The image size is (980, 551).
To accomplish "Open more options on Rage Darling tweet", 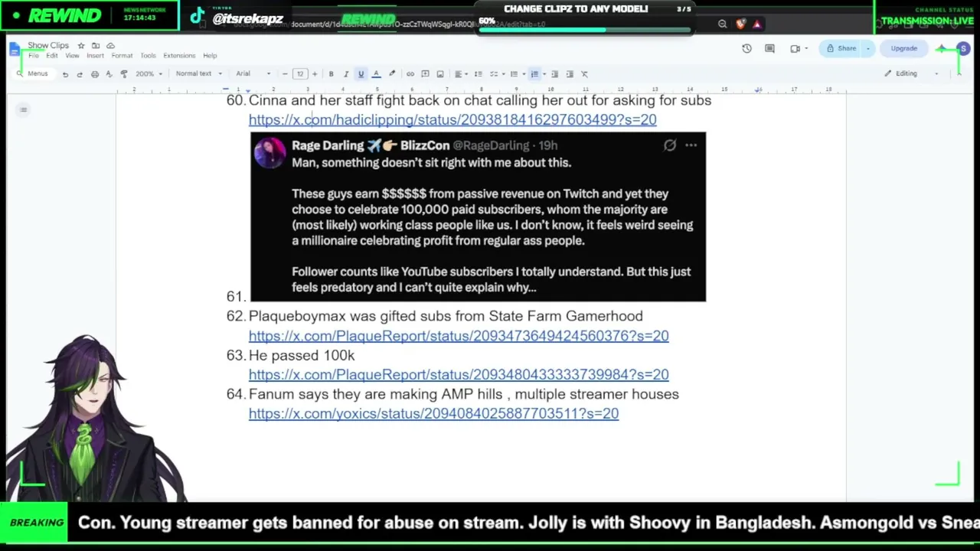I will (x=691, y=145).
